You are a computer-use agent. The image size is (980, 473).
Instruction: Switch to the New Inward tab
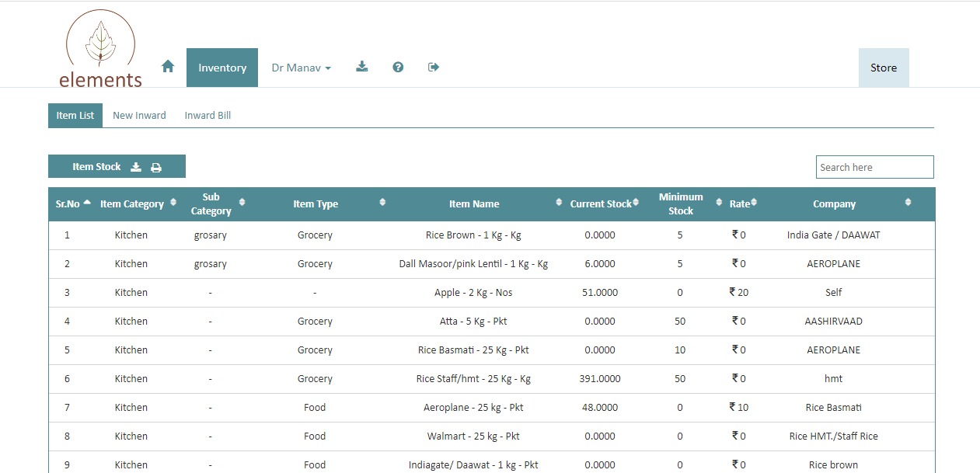coord(139,115)
